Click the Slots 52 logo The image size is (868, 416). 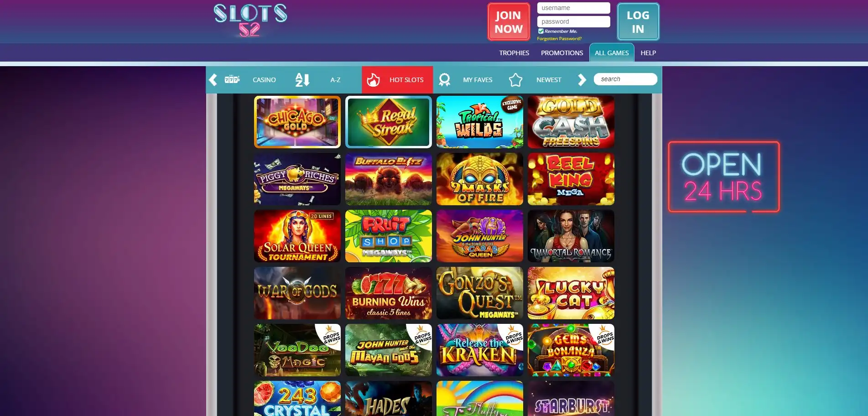pyautogui.click(x=250, y=20)
